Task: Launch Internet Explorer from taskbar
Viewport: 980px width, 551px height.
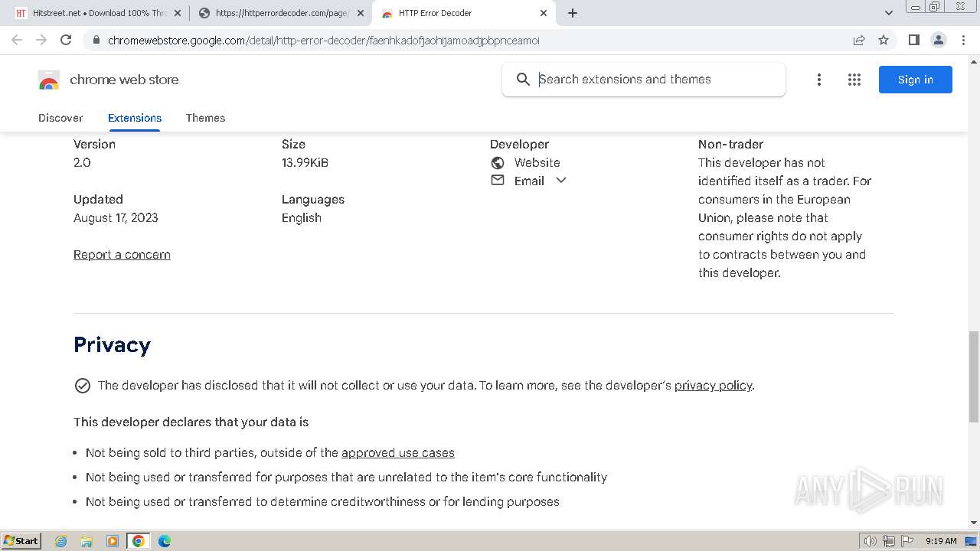Action: coord(60,541)
